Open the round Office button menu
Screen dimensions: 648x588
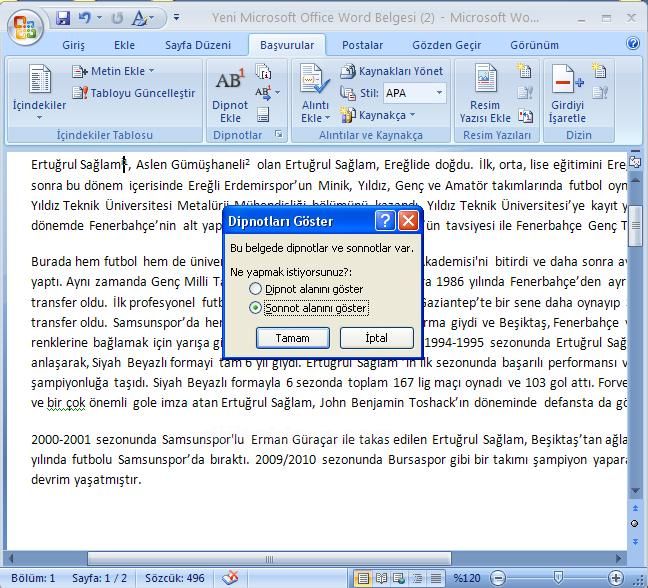25,26
